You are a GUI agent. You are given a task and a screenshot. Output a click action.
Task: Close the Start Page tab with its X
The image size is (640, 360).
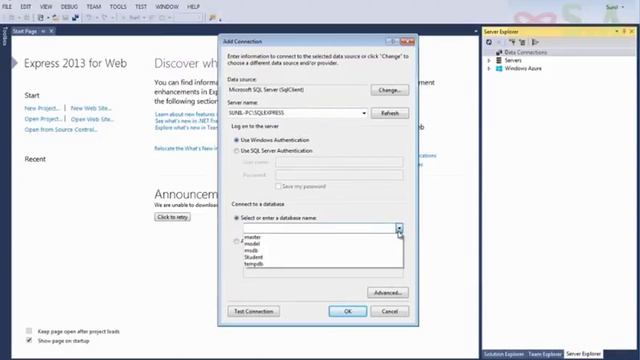click(51, 31)
